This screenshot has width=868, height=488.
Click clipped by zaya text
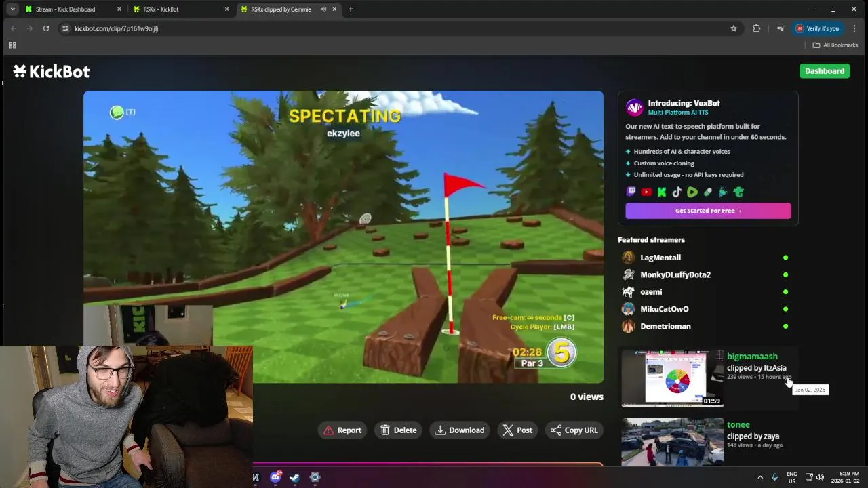[x=753, y=436]
